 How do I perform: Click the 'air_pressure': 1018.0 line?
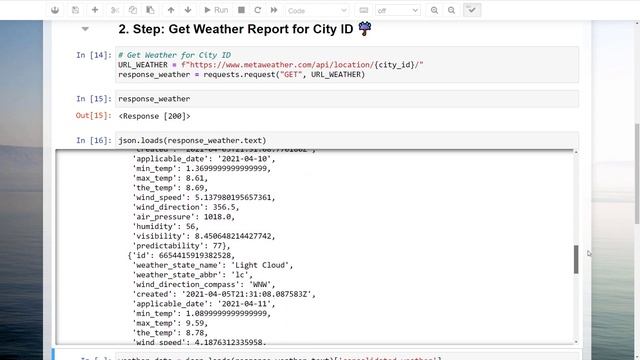184,217
